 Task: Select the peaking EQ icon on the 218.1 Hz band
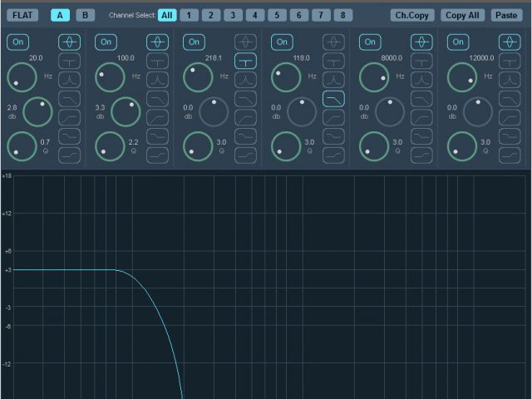pyautogui.click(x=245, y=42)
